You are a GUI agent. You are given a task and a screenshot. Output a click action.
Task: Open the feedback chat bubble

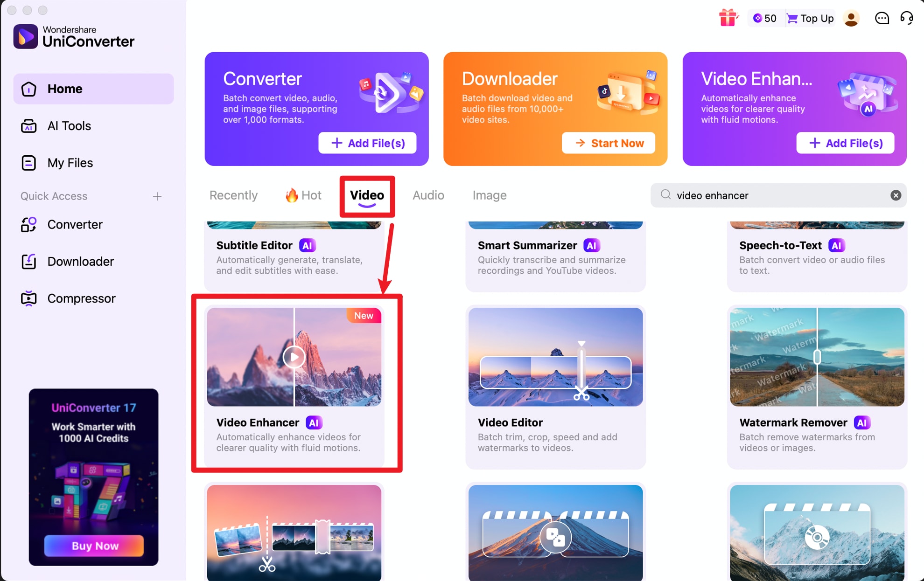[x=882, y=18]
